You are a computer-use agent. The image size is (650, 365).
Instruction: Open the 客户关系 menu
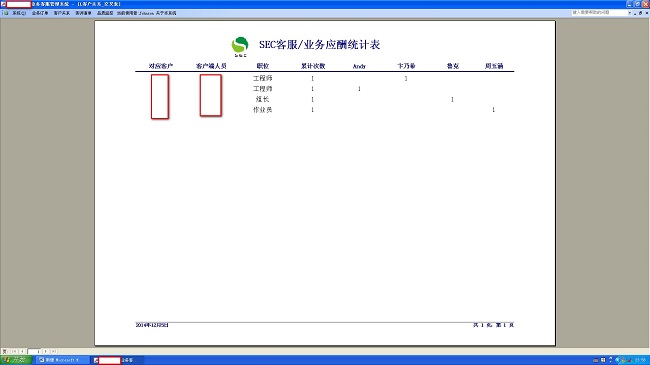tap(61, 13)
